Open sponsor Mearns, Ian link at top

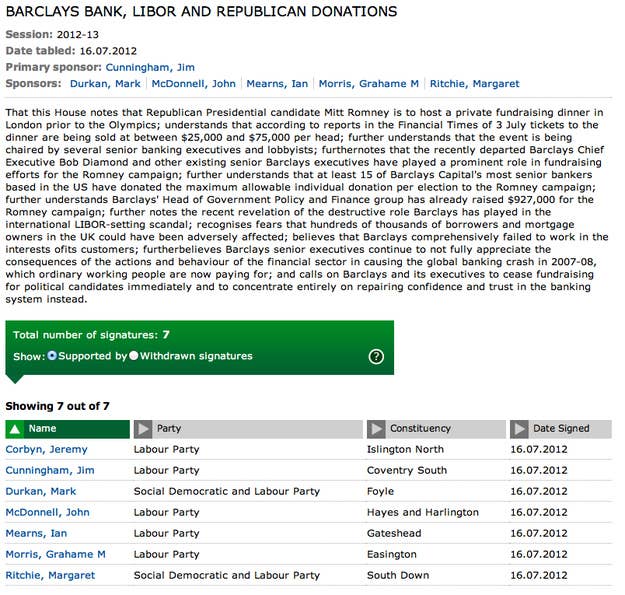click(x=280, y=84)
